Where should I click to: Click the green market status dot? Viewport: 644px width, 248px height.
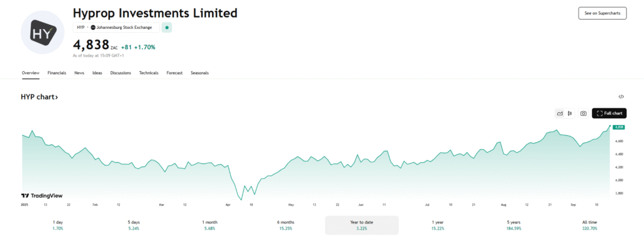click(167, 28)
